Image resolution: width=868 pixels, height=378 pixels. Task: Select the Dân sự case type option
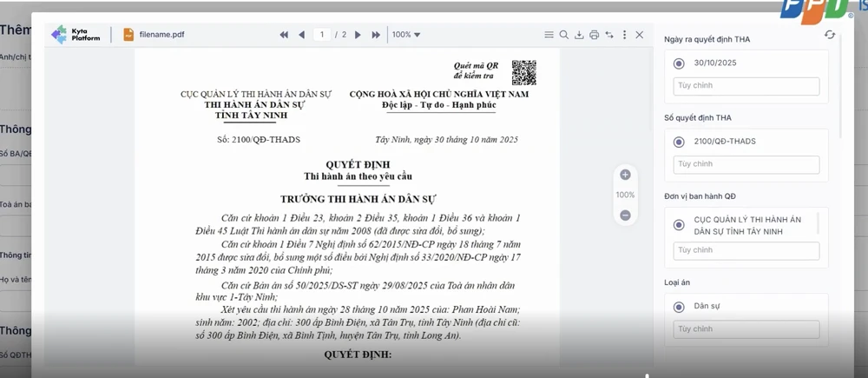click(x=679, y=307)
